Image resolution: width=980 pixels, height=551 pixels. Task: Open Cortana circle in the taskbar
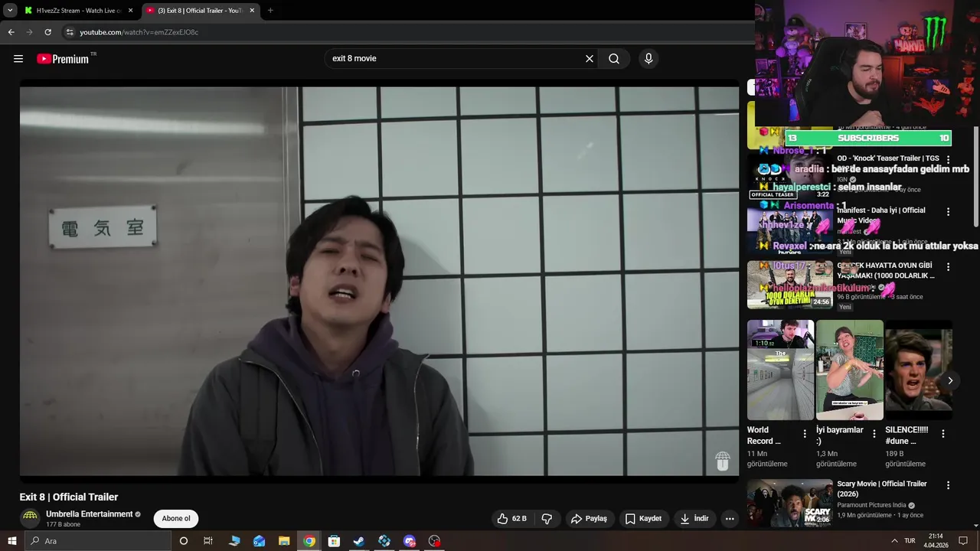click(x=183, y=541)
